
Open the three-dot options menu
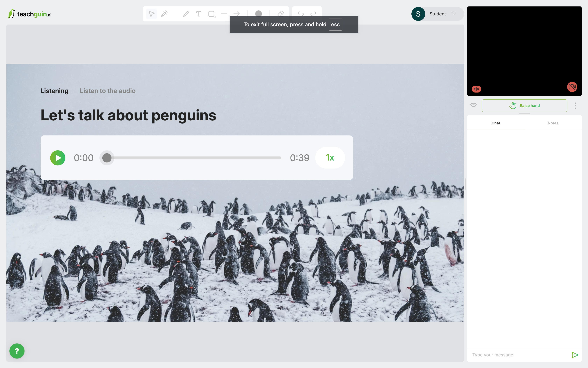click(575, 106)
